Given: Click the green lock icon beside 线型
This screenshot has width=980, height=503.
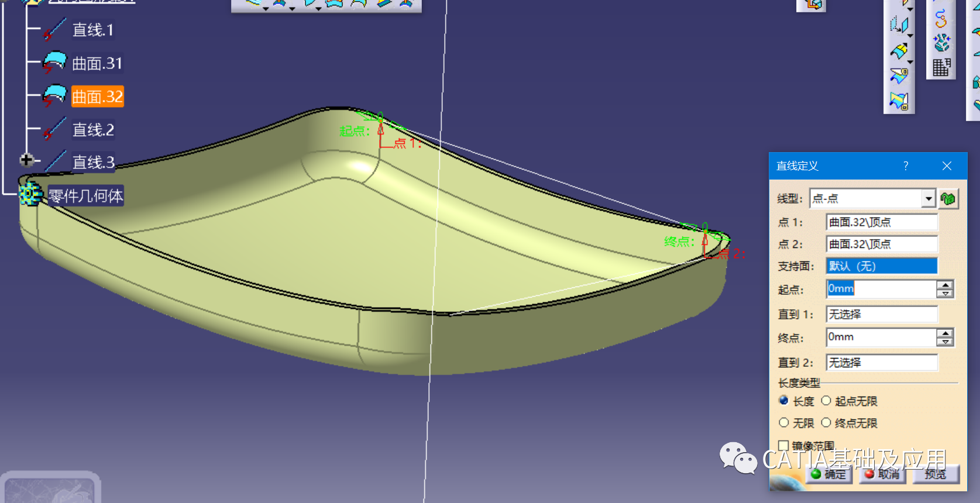Looking at the screenshot, I should (948, 199).
